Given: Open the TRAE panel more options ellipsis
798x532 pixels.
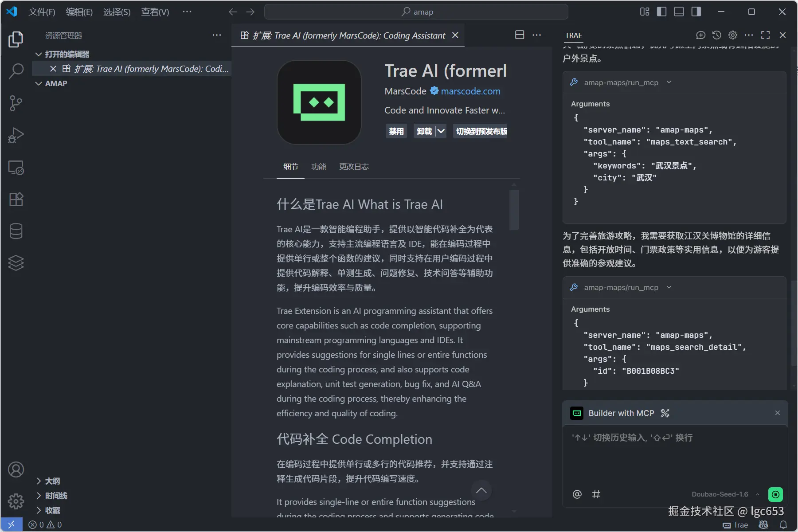Looking at the screenshot, I should [x=749, y=35].
